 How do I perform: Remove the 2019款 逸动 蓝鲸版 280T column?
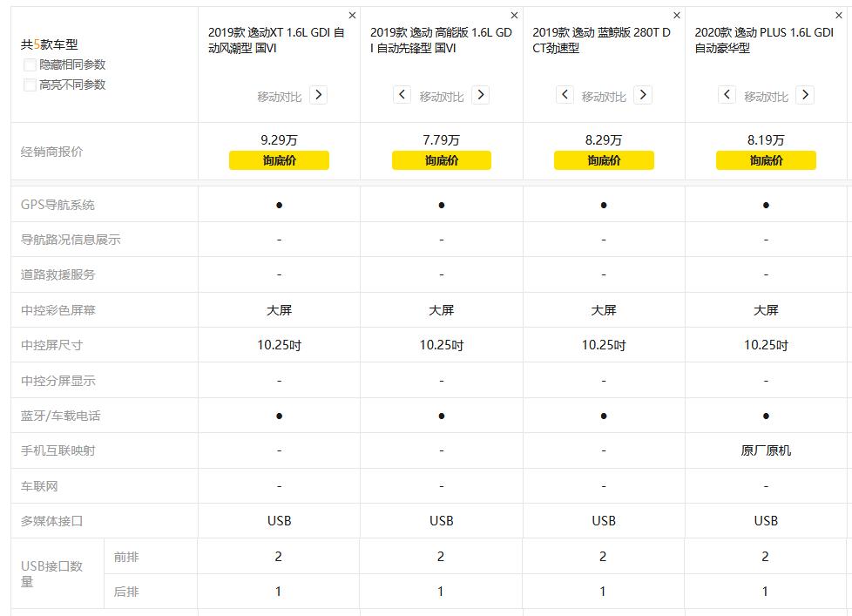677,16
